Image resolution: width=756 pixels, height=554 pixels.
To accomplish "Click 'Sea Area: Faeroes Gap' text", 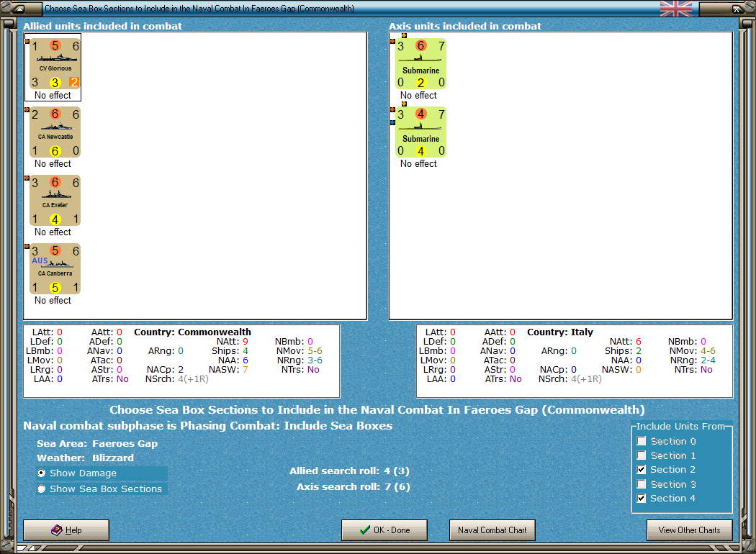I will point(97,444).
